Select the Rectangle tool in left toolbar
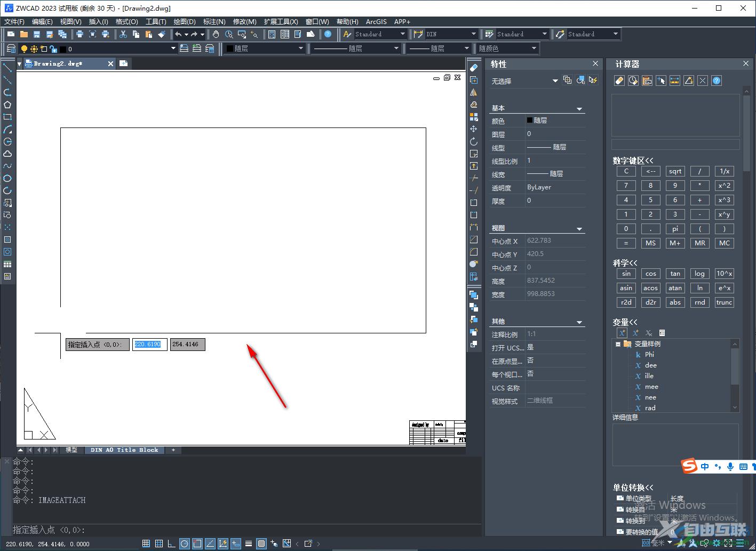756x551 pixels. pos(7,117)
